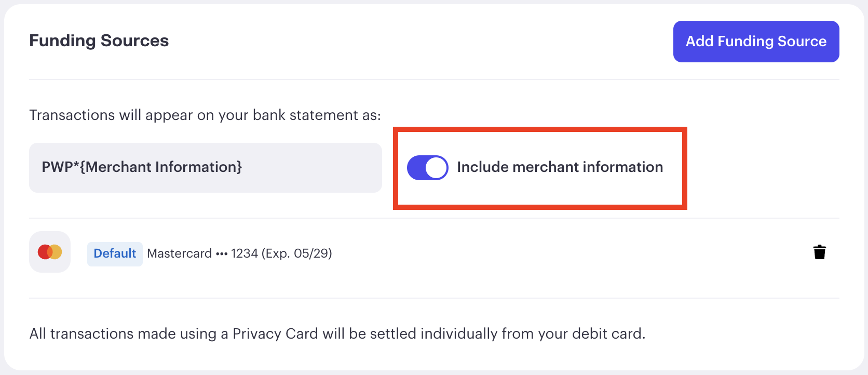Image resolution: width=868 pixels, height=375 pixels.
Task: Click the blue filled part of the toggle
Action: tap(416, 168)
